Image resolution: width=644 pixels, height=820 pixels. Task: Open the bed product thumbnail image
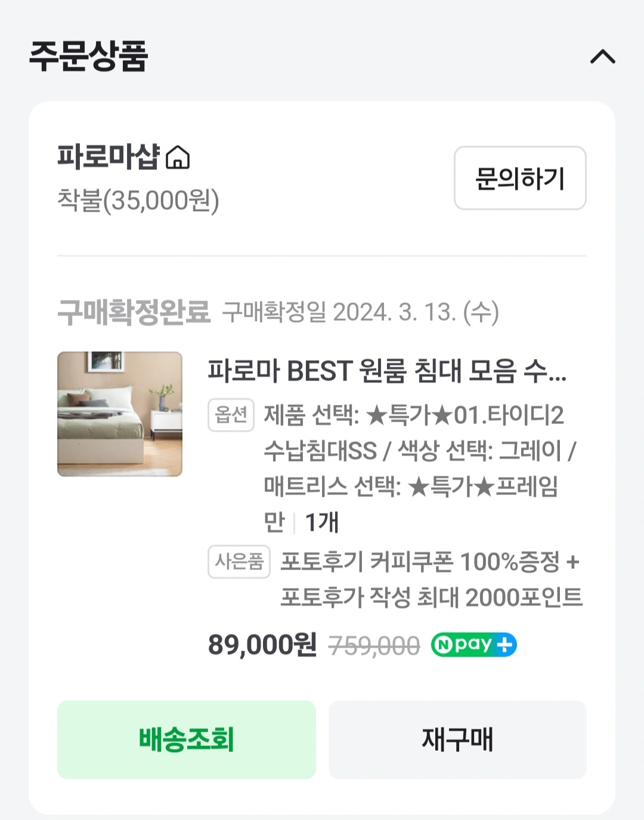point(120,414)
